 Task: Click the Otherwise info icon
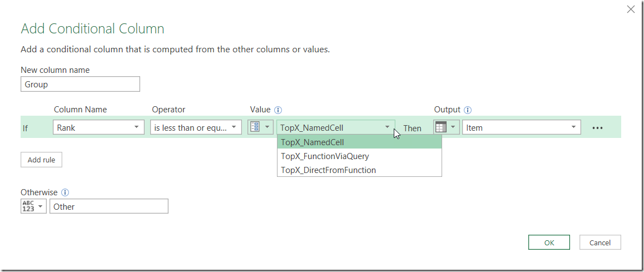point(65,192)
